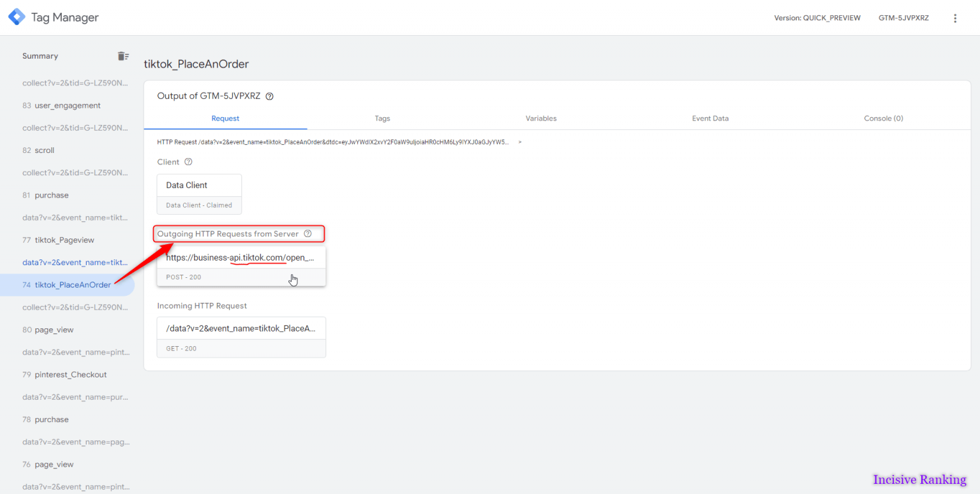Click the help icon next to Client

click(188, 161)
